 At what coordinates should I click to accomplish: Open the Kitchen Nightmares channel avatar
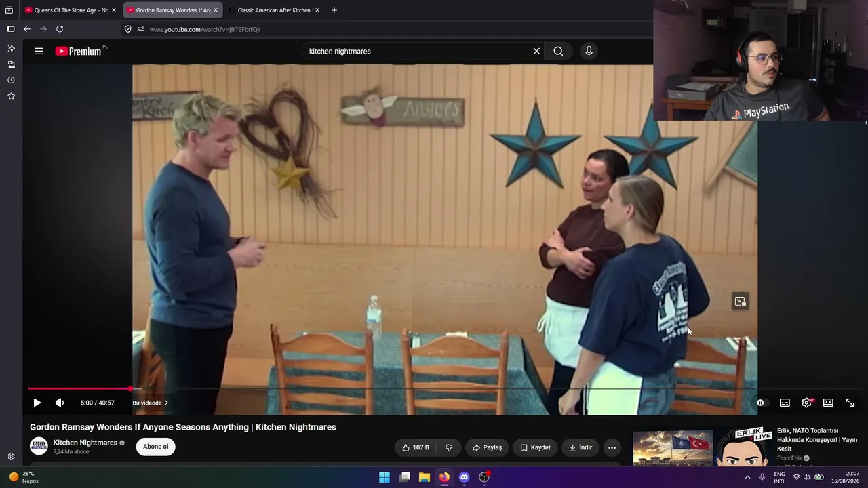(x=39, y=446)
